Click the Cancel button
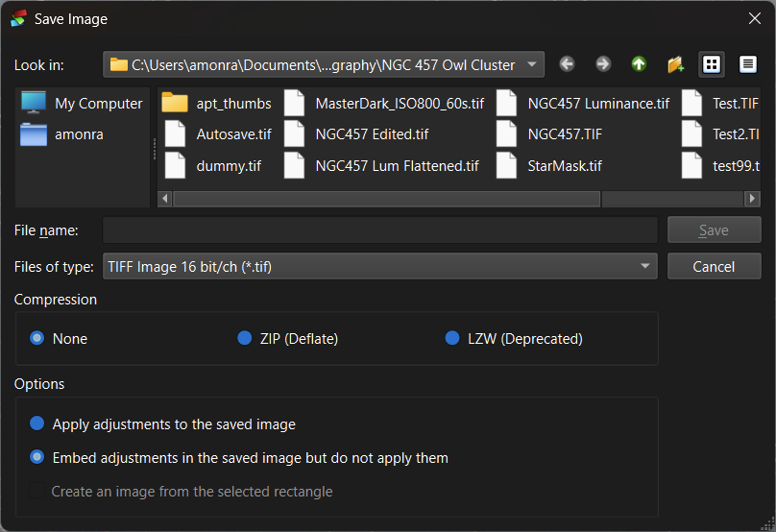The image size is (776, 532). [x=714, y=267]
